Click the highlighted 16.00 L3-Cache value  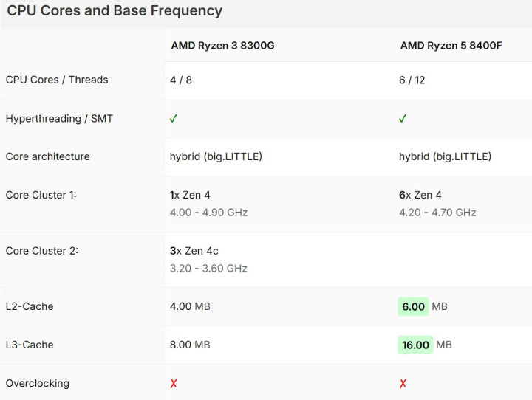(x=415, y=345)
